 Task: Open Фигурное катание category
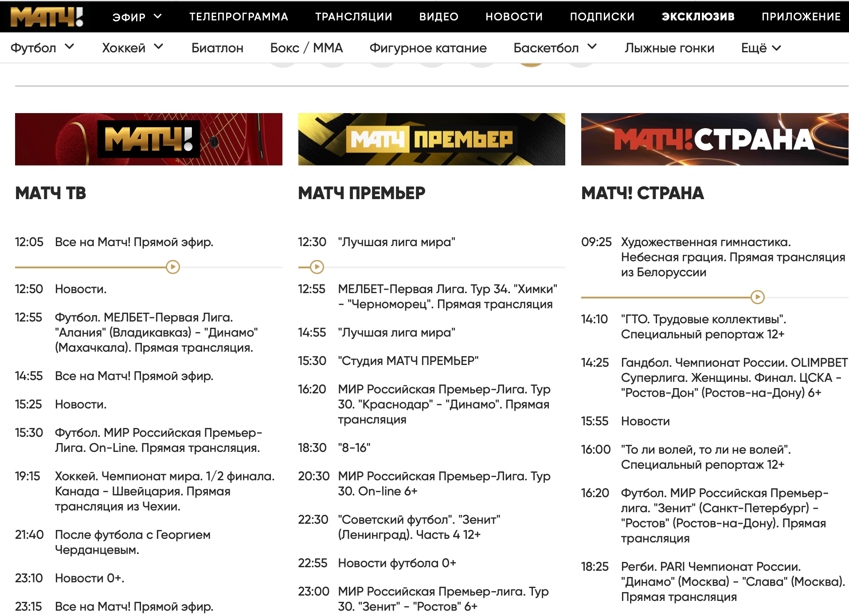pyautogui.click(x=428, y=47)
